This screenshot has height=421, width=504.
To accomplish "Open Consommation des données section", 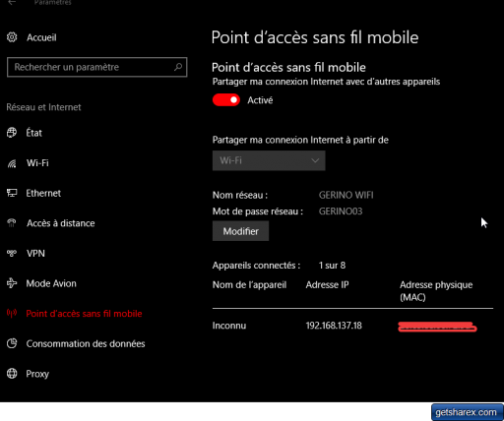I will click(86, 343).
